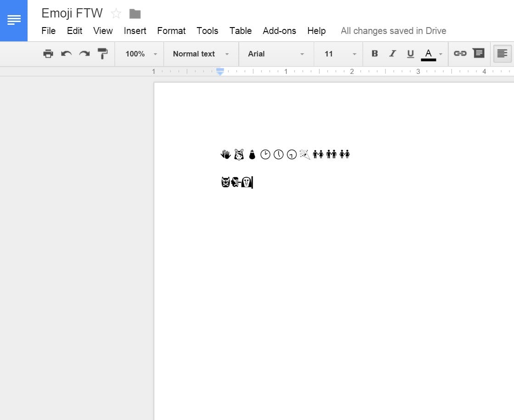Click the Emoji FTW document title
This screenshot has height=420, width=514.
[x=72, y=13]
